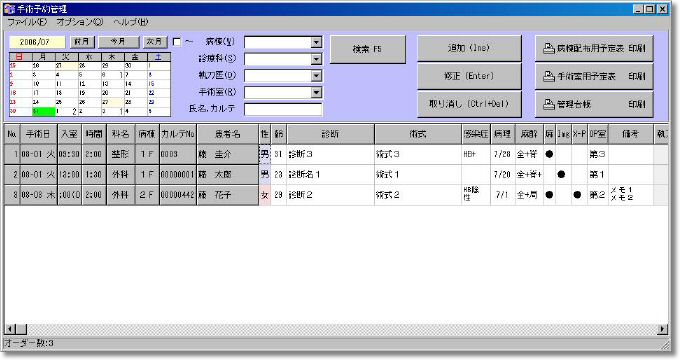This screenshot has width=680, height=360.
Task: Select day 20 in the calendar
Action: click(113, 93)
